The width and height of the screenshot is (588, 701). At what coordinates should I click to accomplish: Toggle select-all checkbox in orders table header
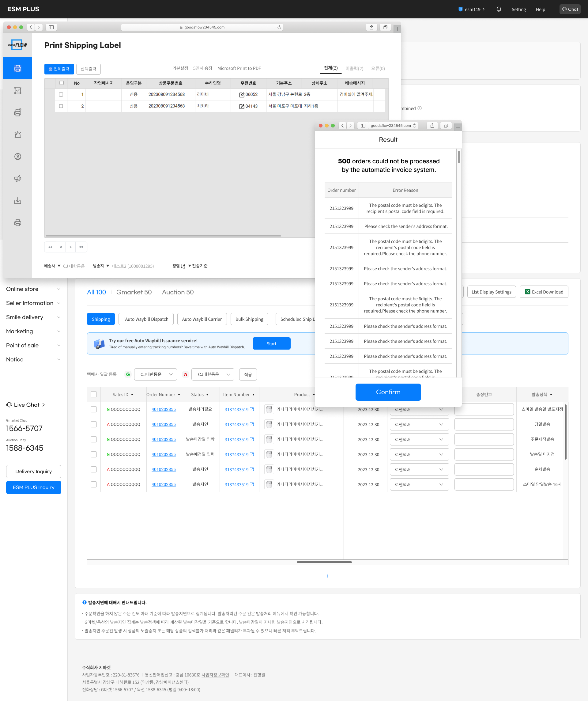point(94,395)
